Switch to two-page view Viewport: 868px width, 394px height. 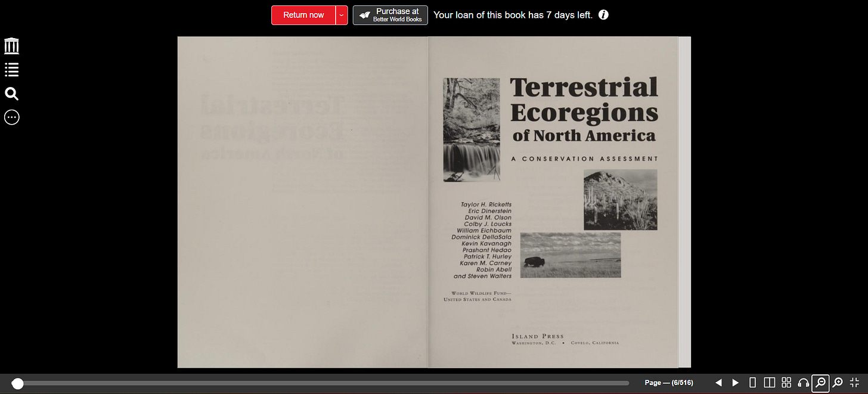point(769,383)
